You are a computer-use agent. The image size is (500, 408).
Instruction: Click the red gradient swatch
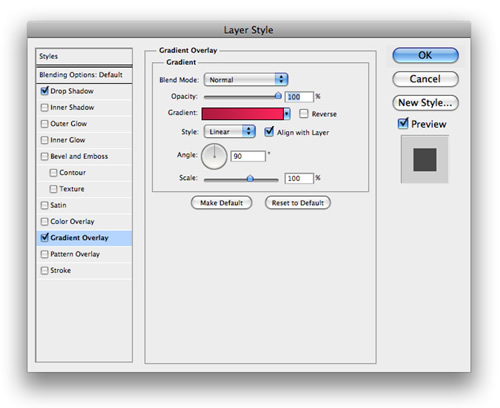pos(242,114)
